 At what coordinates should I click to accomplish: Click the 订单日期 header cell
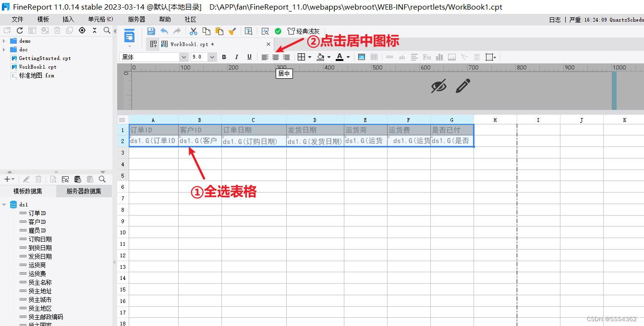[x=254, y=130]
